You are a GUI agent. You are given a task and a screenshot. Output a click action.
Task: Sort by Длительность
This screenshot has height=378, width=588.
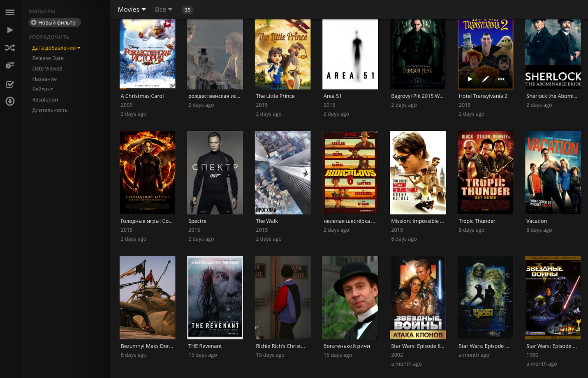[50, 110]
